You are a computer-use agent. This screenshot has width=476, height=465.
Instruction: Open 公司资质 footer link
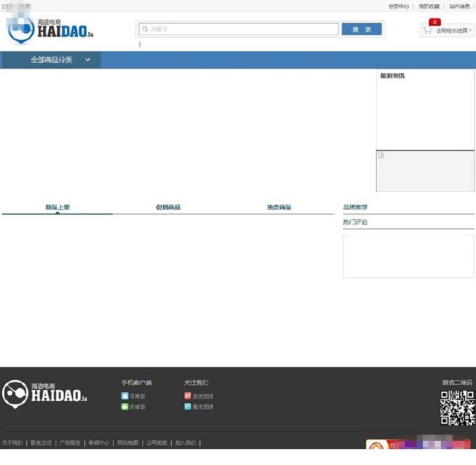click(x=157, y=443)
